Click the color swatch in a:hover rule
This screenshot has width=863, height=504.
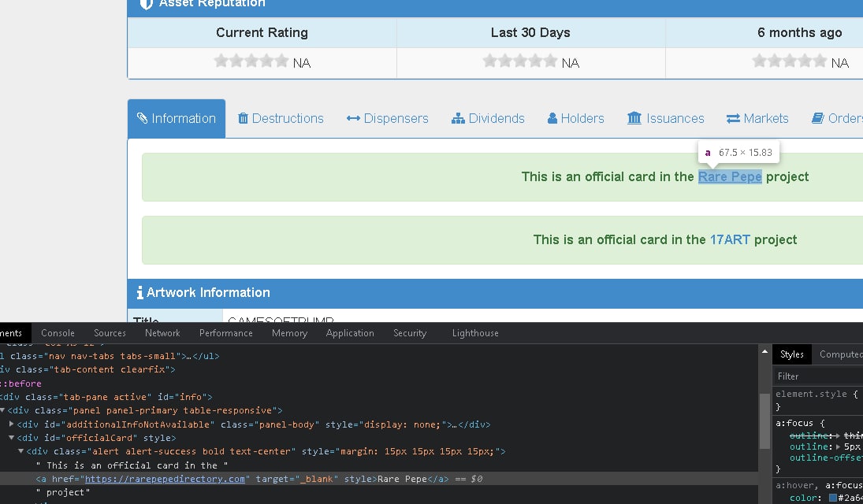(x=833, y=498)
